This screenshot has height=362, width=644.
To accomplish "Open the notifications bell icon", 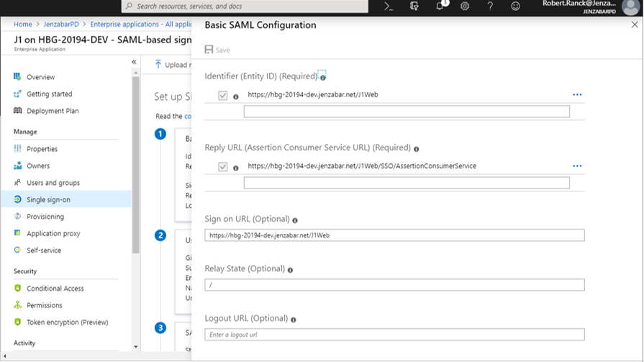I will pyautogui.click(x=440, y=6).
